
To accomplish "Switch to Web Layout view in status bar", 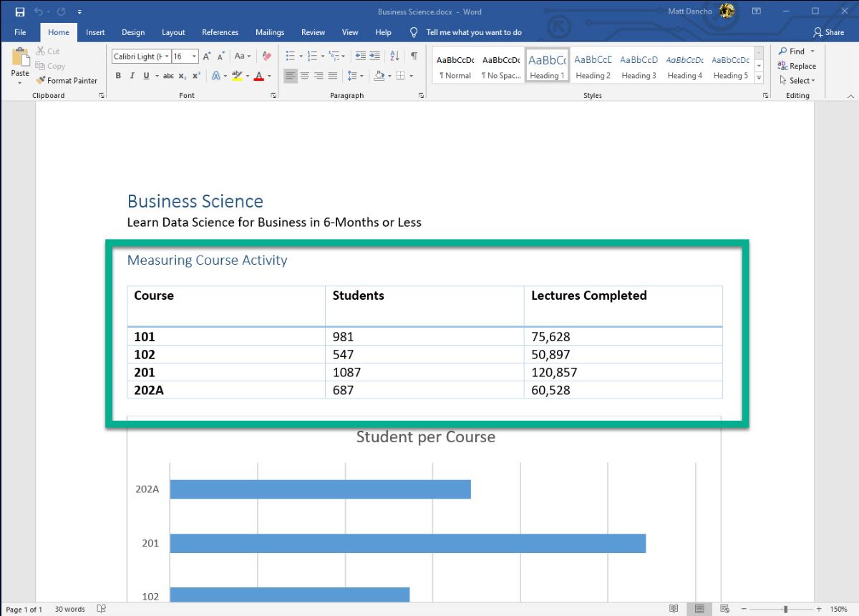I will (x=724, y=609).
